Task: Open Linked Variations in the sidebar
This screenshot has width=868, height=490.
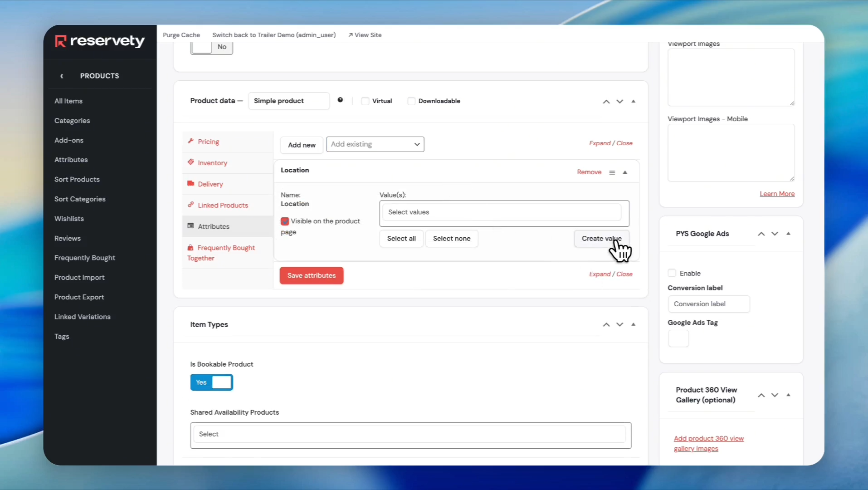Action: pyautogui.click(x=83, y=317)
